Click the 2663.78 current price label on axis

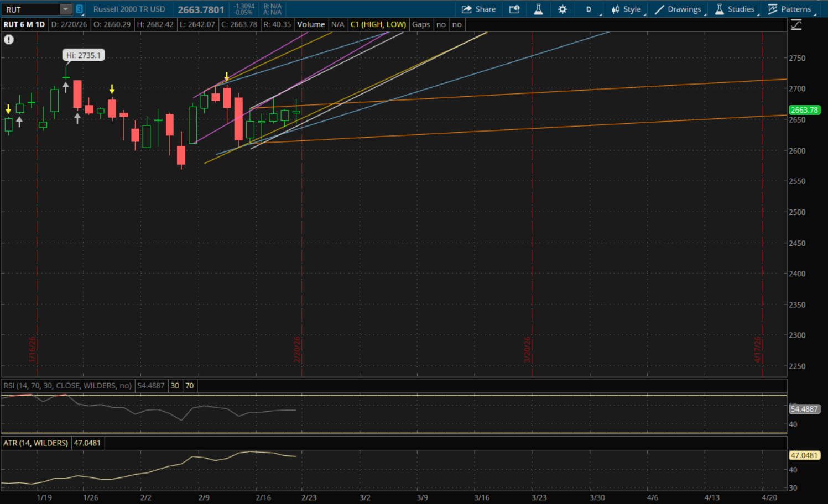coord(804,110)
